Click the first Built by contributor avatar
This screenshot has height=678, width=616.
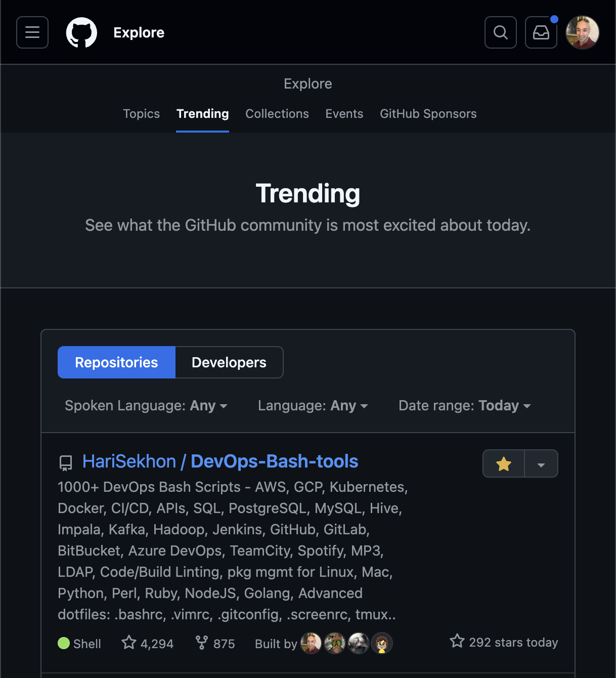coord(311,643)
